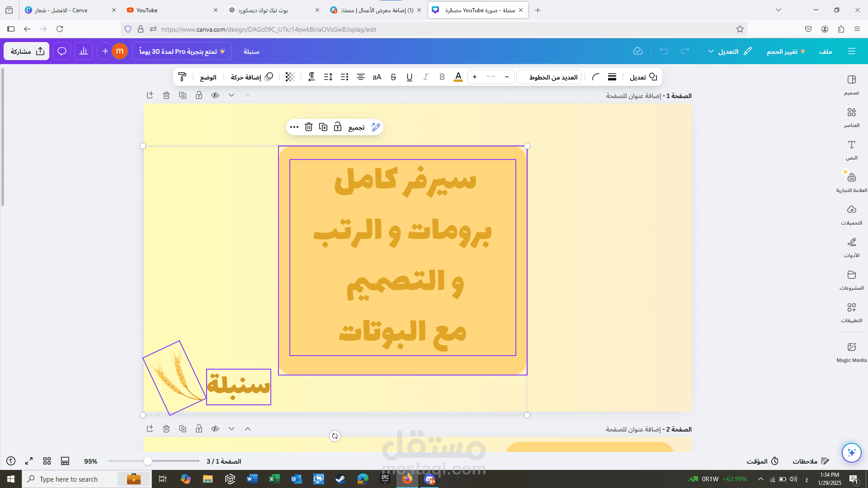Move page 1 down chevron
The height and width of the screenshot is (488, 868).
pos(231,95)
